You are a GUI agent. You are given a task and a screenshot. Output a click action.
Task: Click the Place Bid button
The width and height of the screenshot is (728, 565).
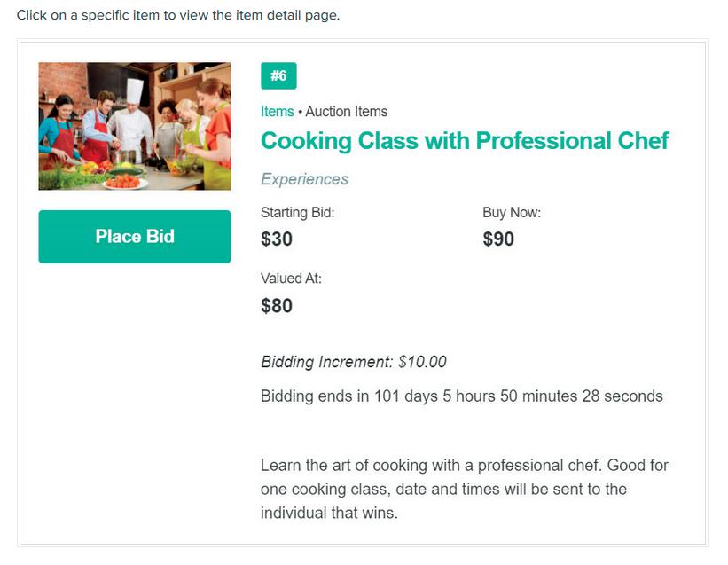point(134,236)
